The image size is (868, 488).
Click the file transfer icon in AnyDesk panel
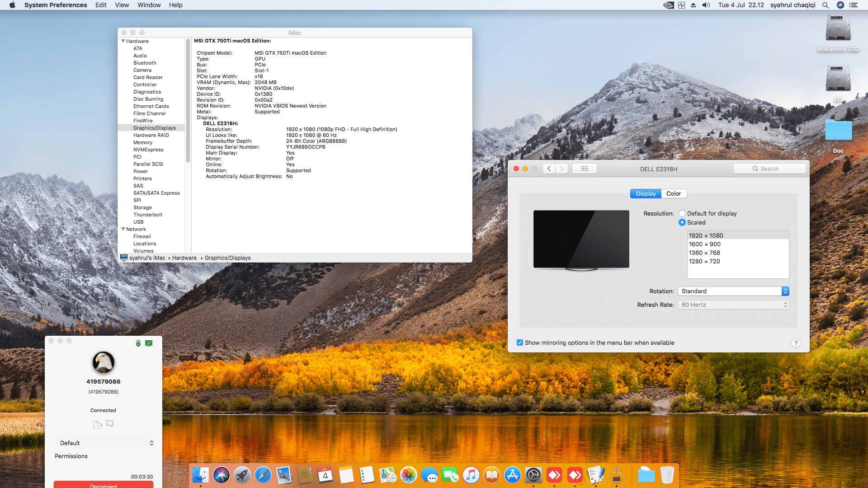point(97,424)
